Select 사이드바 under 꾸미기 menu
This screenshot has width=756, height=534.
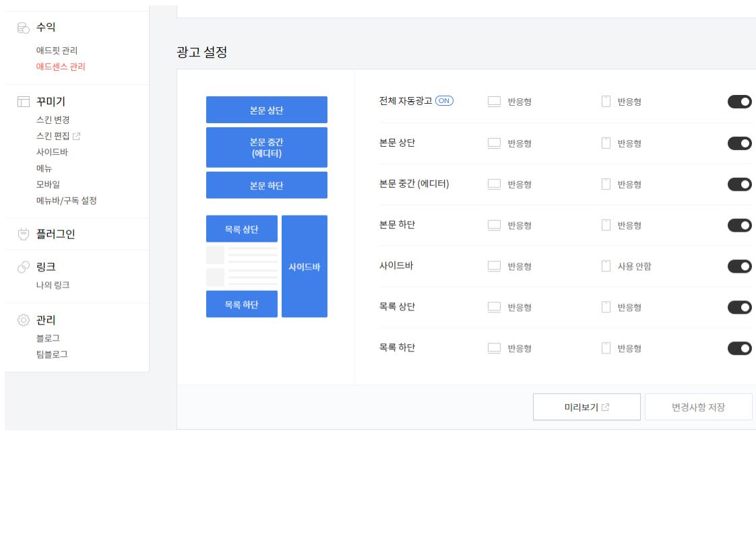tap(52, 152)
